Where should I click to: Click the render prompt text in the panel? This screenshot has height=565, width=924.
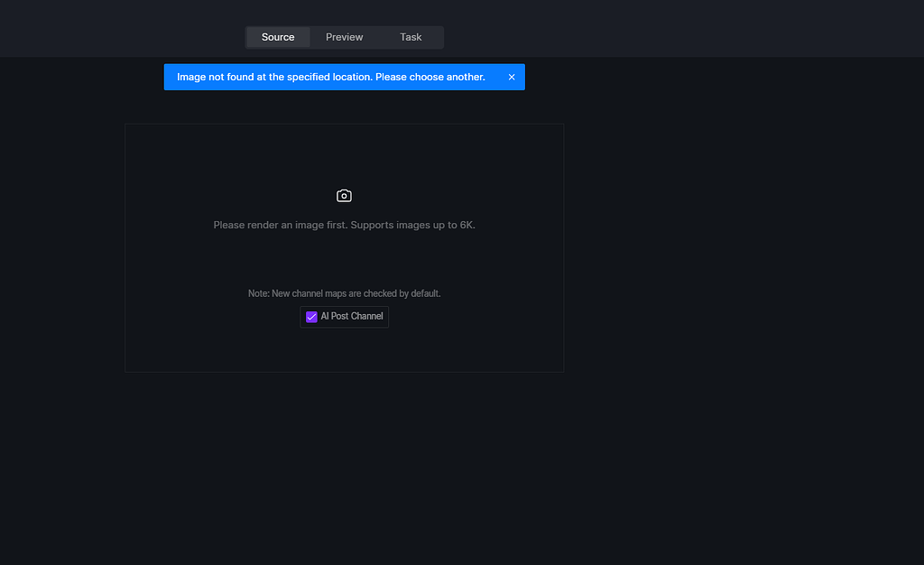pyautogui.click(x=344, y=225)
